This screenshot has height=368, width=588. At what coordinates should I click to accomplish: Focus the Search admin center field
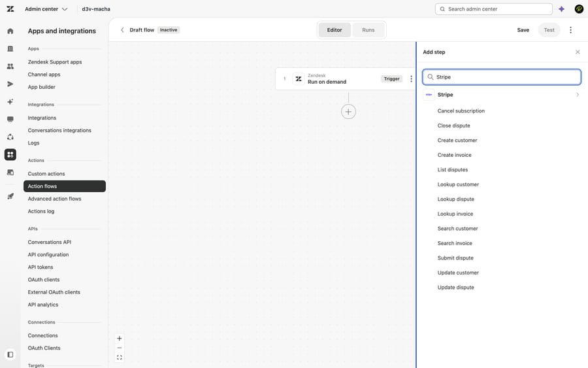493,9
